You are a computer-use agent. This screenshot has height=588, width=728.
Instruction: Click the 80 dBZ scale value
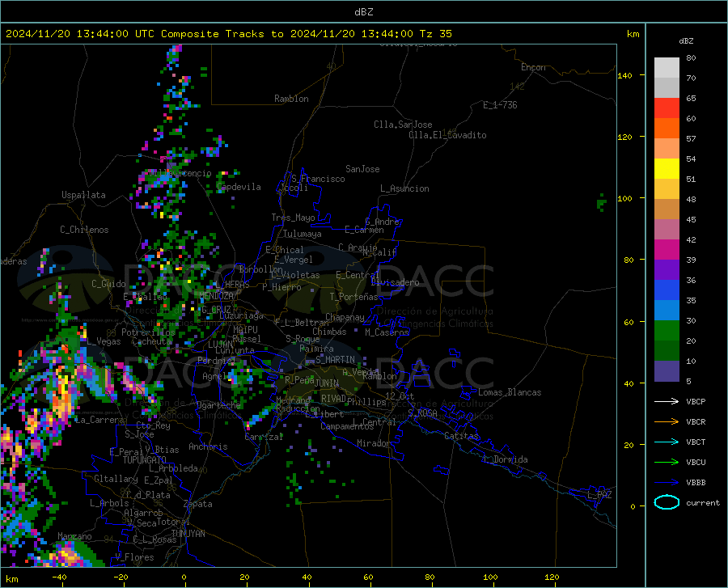coord(691,58)
